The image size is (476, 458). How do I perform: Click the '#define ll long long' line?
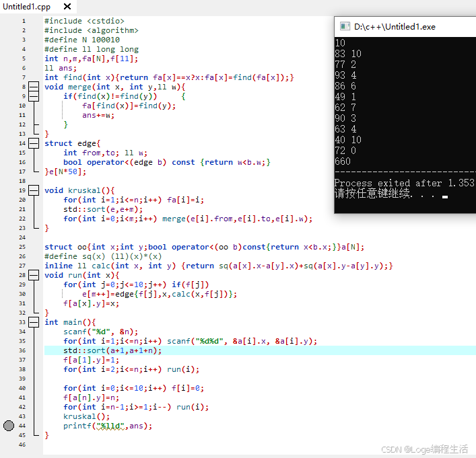(92, 49)
